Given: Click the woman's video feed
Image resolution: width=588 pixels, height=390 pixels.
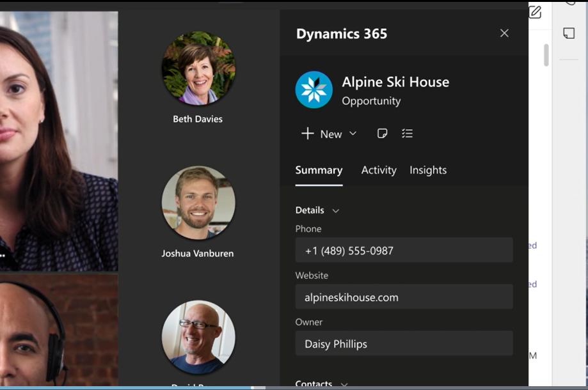Looking at the screenshot, I should 59,141.
